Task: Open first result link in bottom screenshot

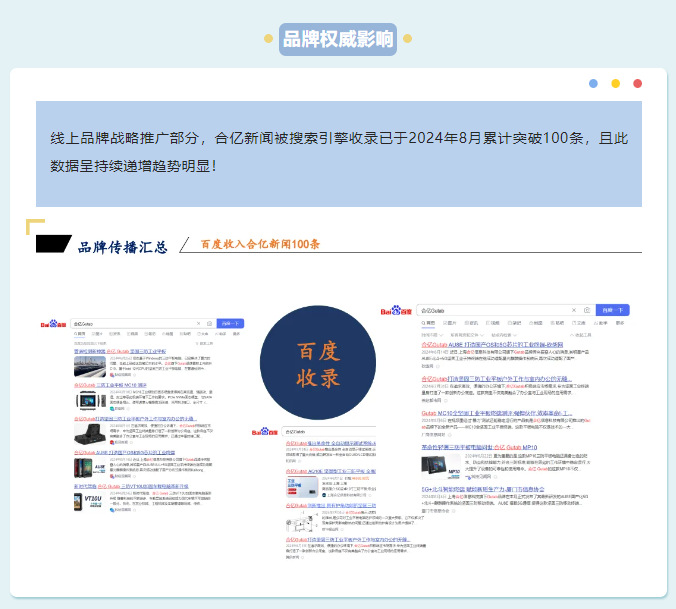Action: tap(331, 443)
